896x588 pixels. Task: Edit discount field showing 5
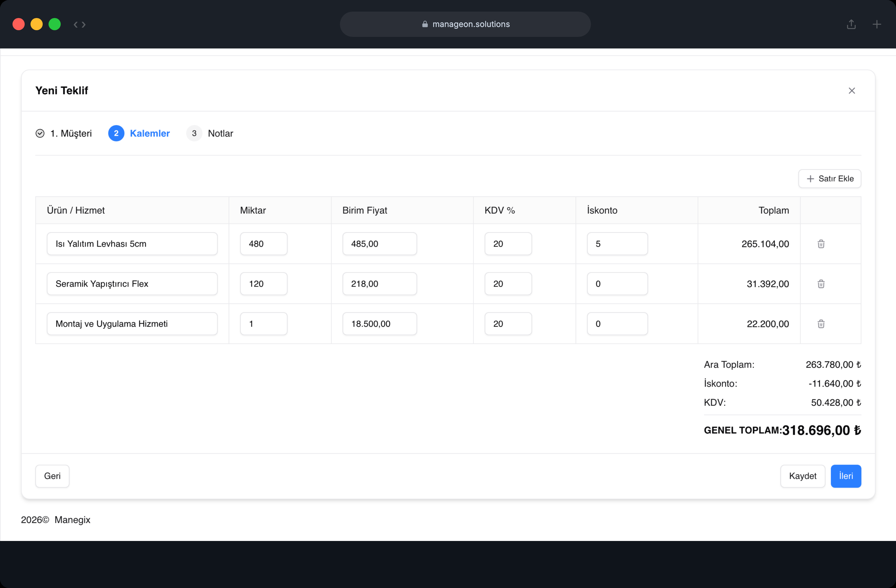[617, 244]
